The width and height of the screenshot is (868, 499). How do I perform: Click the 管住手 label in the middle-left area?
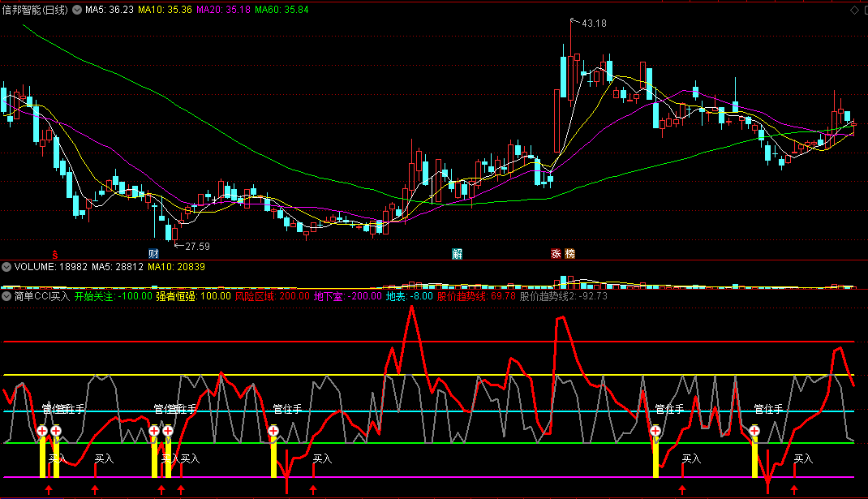click(x=287, y=409)
